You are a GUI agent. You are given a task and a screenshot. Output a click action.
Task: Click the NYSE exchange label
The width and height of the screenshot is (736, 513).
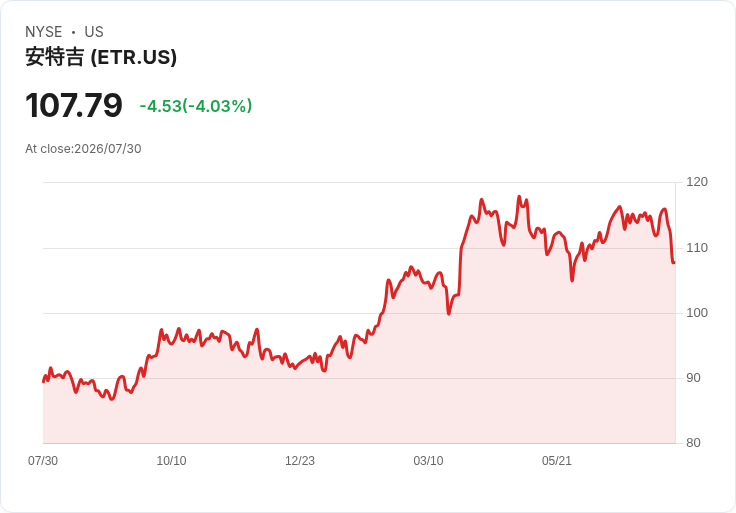pyautogui.click(x=44, y=32)
